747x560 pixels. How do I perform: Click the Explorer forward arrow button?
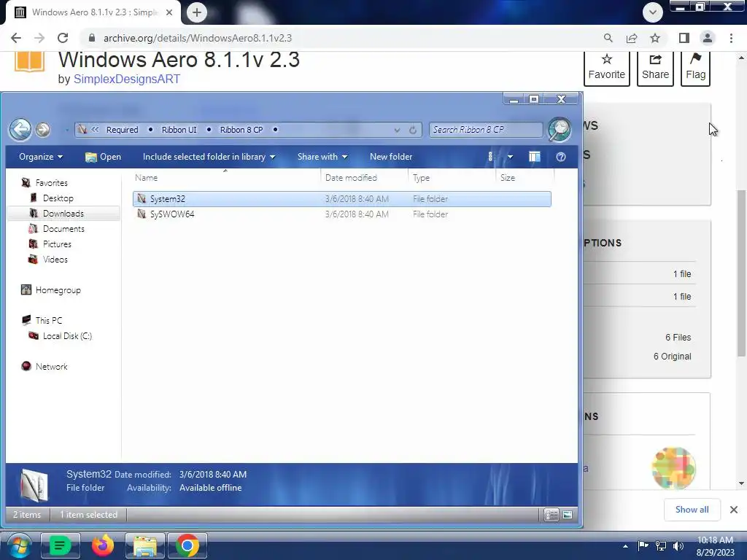point(43,129)
